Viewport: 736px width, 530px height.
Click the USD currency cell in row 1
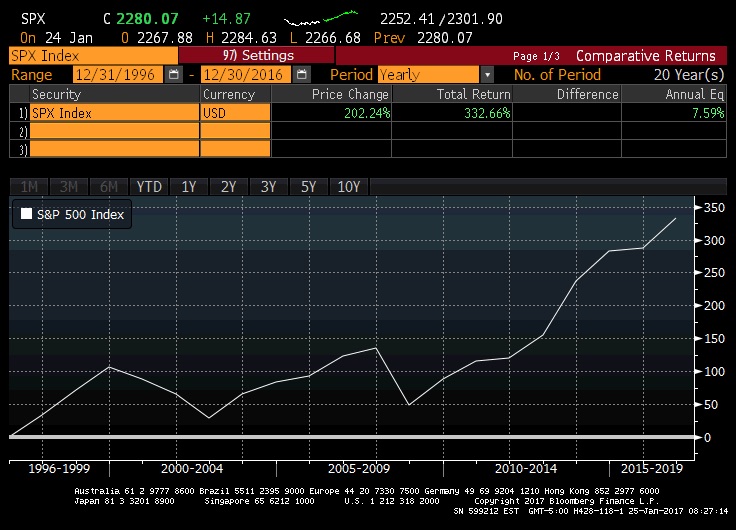(x=235, y=113)
